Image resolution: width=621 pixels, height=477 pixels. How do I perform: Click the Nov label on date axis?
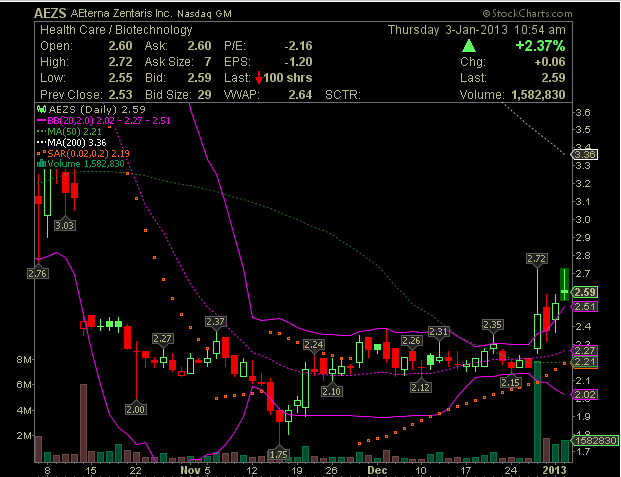[x=191, y=470]
